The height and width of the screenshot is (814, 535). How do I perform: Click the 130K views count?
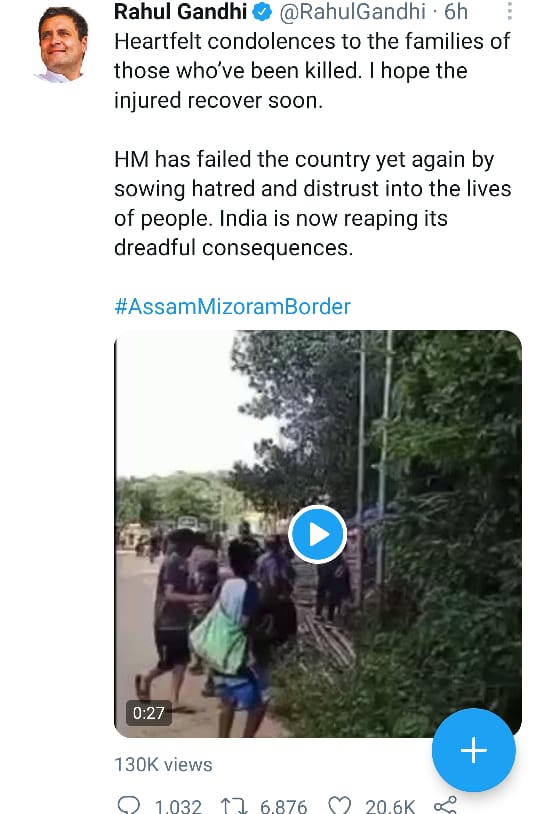[163, 765]
